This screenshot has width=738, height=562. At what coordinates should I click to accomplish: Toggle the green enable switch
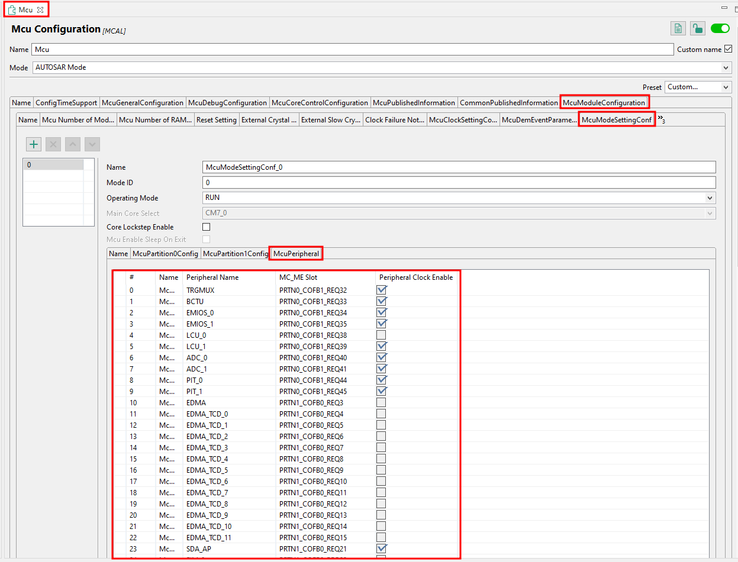720,29
